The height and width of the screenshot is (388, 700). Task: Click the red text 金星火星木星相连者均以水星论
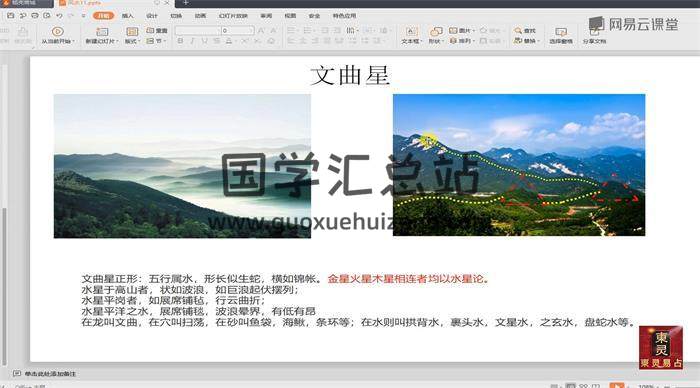(408, 279)
